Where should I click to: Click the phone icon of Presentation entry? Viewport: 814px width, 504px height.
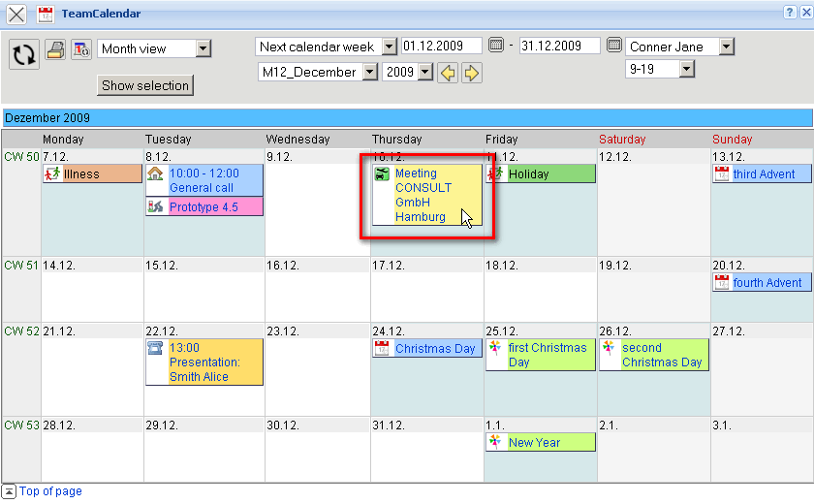coord(155,348)
